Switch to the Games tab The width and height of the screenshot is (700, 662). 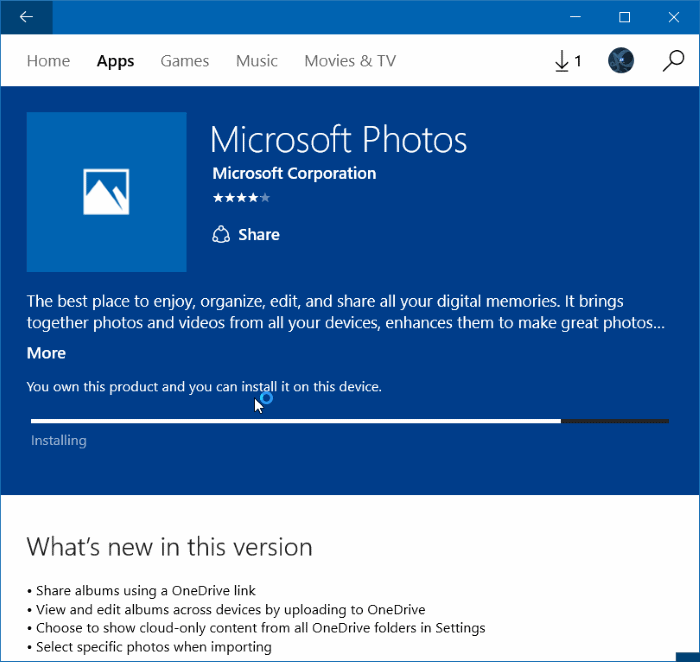pyautogui.click(x=185, y=61)
